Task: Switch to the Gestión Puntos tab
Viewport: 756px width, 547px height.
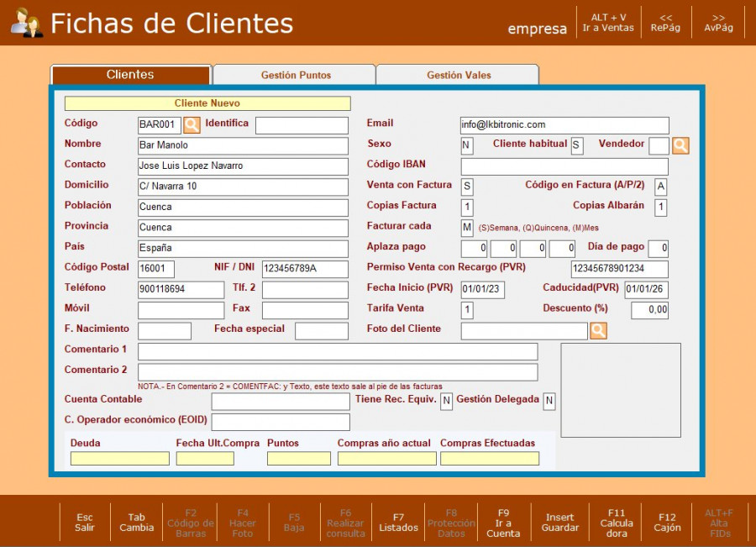Action: [296, 75]
